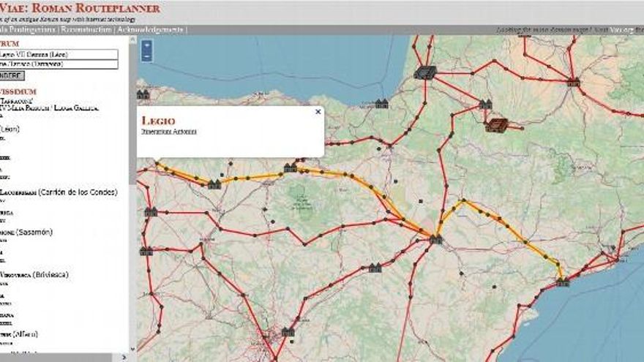Screen dimensions: 644x362
Task: Click the highlighted route's northern apex node east of Zaragoza
Action: pos(463,200)
